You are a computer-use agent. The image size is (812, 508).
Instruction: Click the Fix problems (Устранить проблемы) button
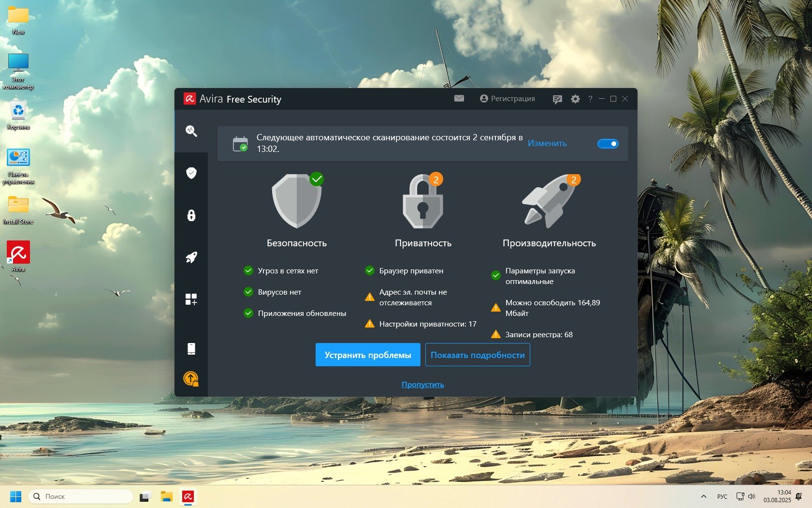pyautogui.click(x=368, y=355)
